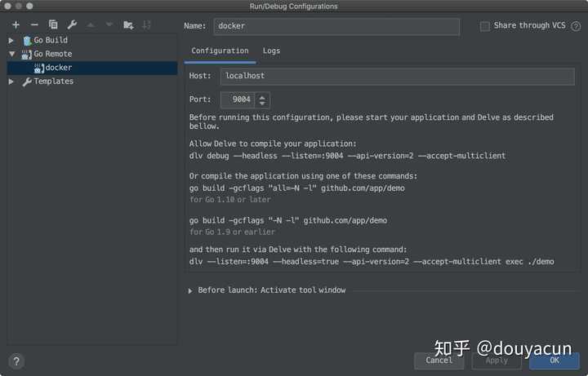This screenshot has width=588, height=376.
Task: Focus the Host field localhost
Action: click(x=398, y=76)
